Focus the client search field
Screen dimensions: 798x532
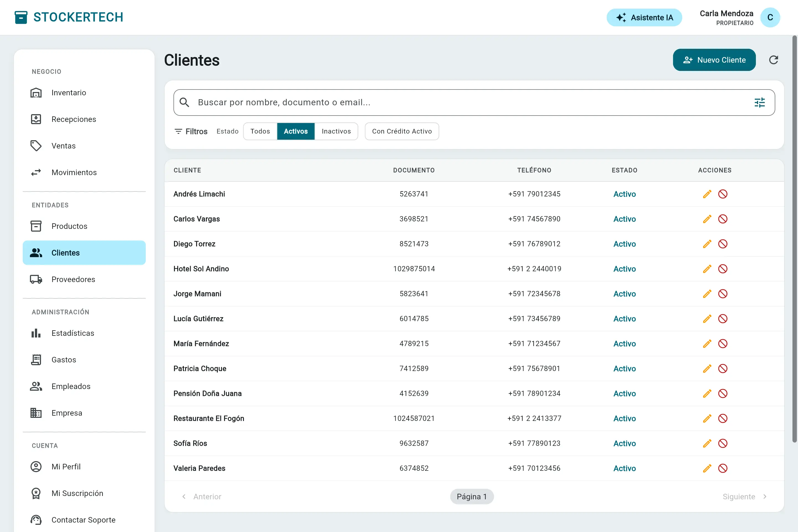[x=474, y=103]
